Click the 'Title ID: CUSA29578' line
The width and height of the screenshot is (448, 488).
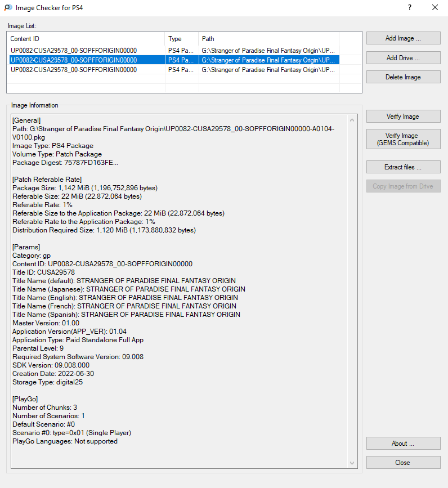coord(43,272)
